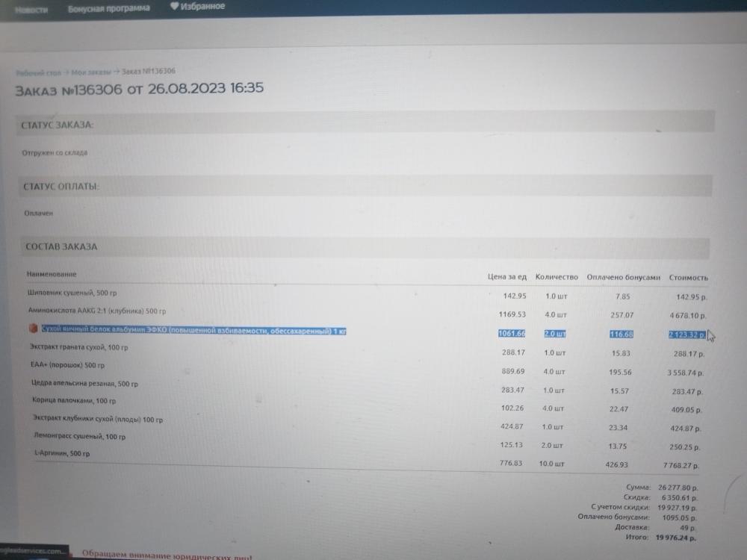747x560 pixels.
Task: Click the Цена за ед column header
Action: (507, 277)
